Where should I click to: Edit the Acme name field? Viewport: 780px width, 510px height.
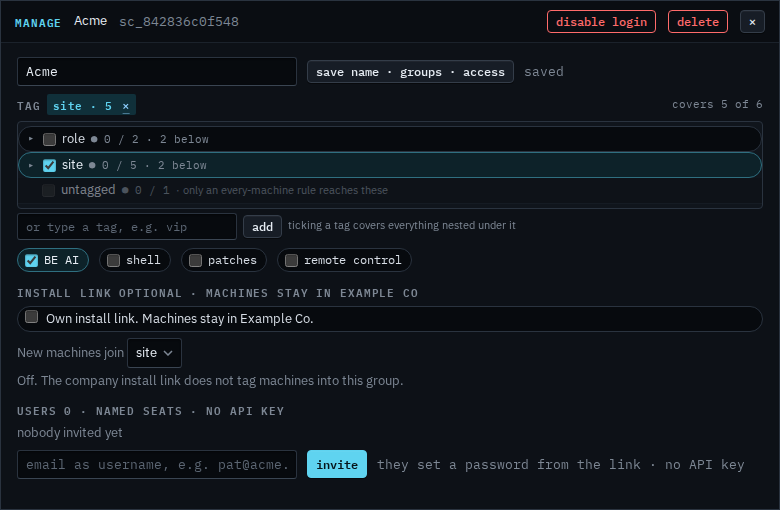[x=157, y=72]
